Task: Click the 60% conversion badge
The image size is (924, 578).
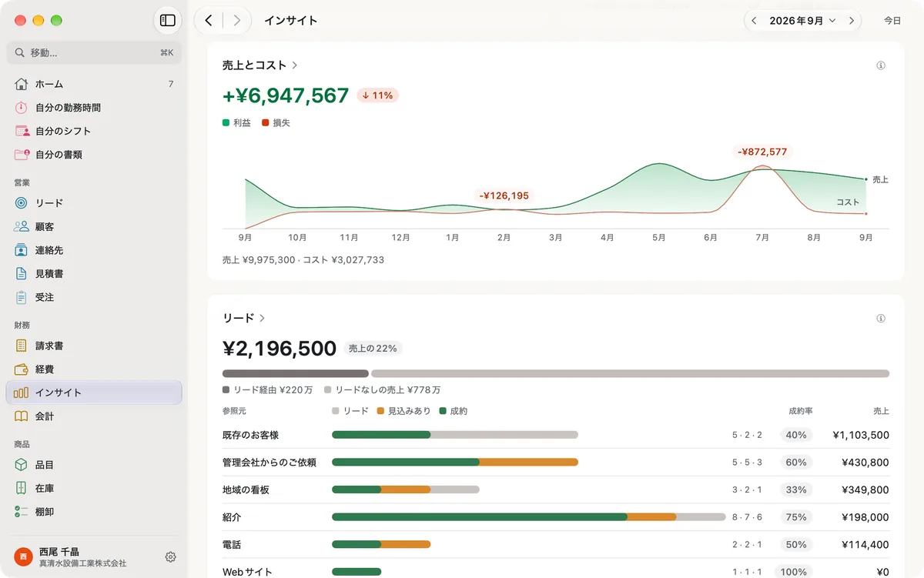Action: [796, 463]
